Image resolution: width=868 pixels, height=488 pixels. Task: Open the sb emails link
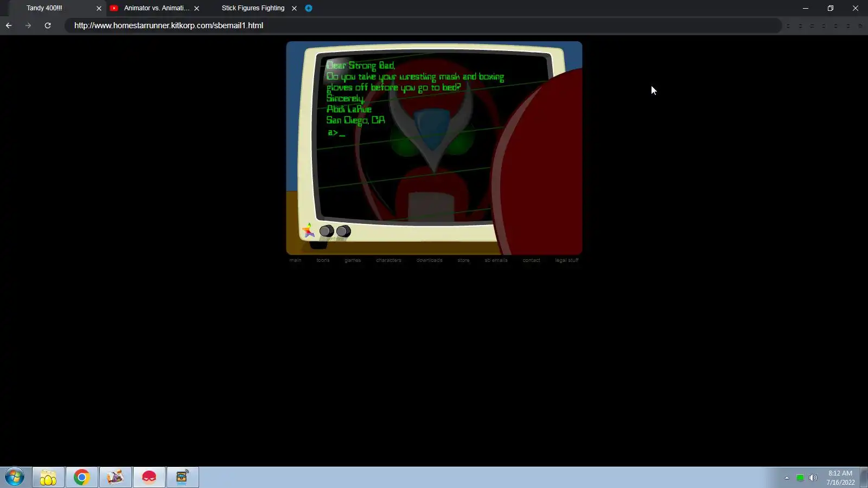(496, 260)
